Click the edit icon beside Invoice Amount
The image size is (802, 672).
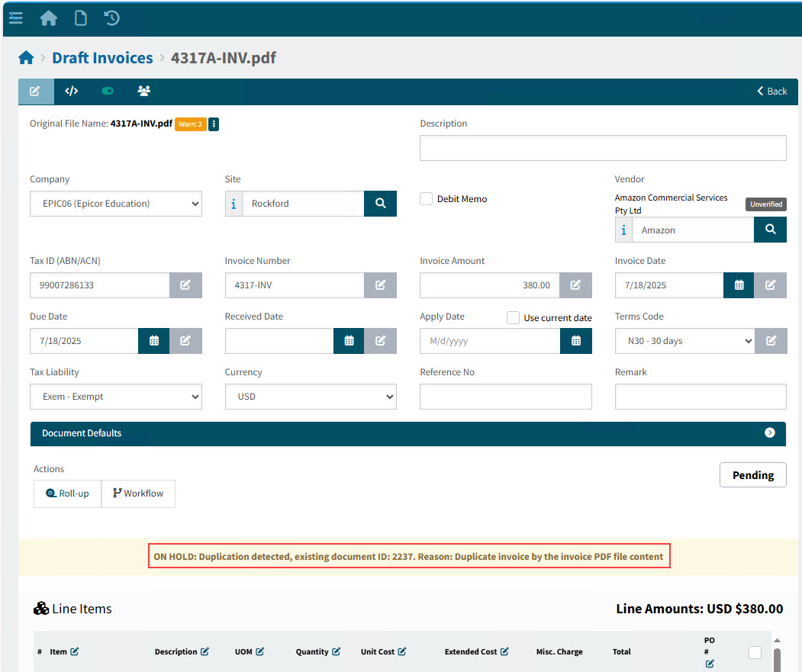[575, 285]
